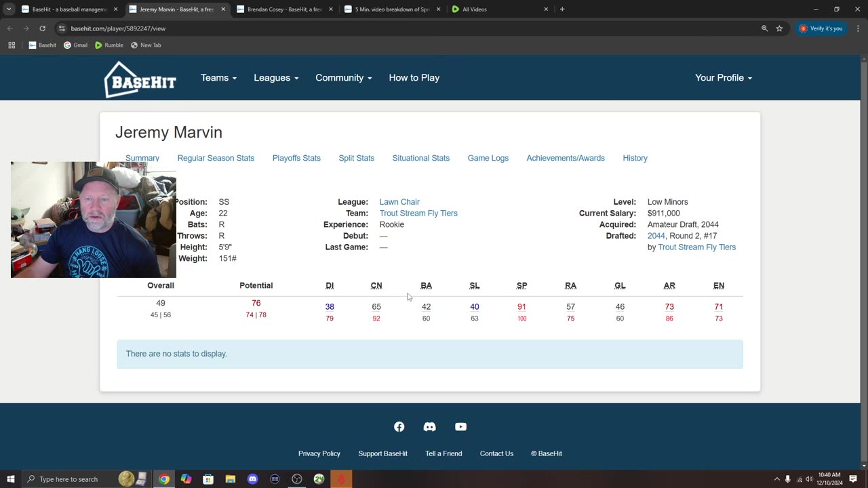Switch to Regular Season Stats tab
This screenshot has height=488, width=868.
[216, 158]
